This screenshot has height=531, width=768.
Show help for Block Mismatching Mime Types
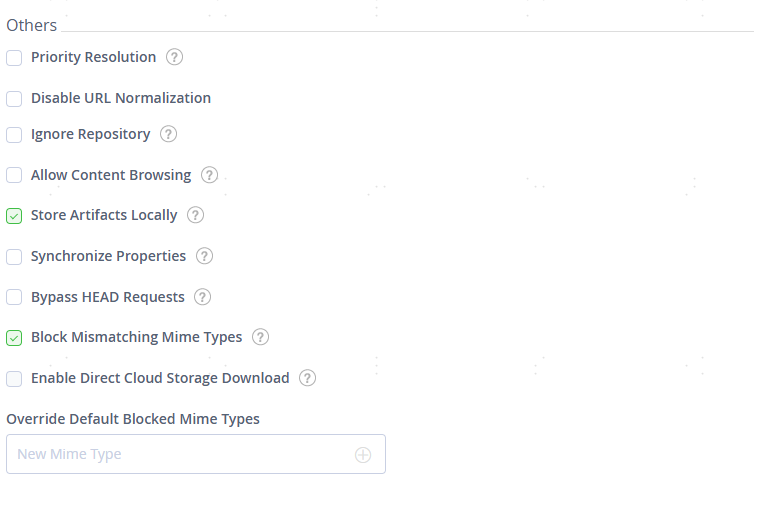260,337
